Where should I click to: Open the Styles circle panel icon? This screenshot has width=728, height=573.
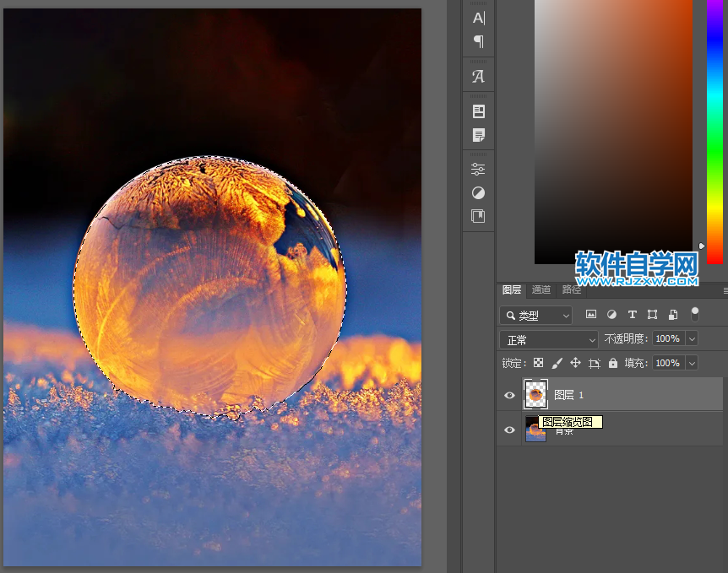coord(478,192)
